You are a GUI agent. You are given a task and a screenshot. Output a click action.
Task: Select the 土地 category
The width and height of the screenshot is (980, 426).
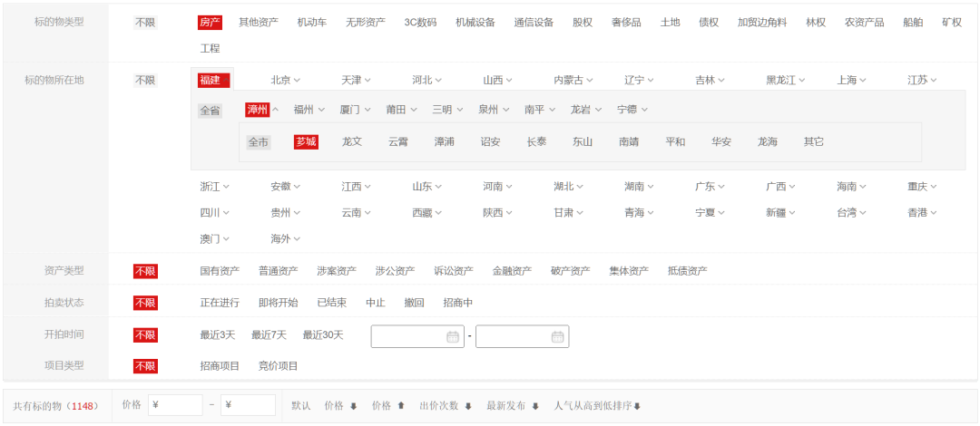(670, 23)
